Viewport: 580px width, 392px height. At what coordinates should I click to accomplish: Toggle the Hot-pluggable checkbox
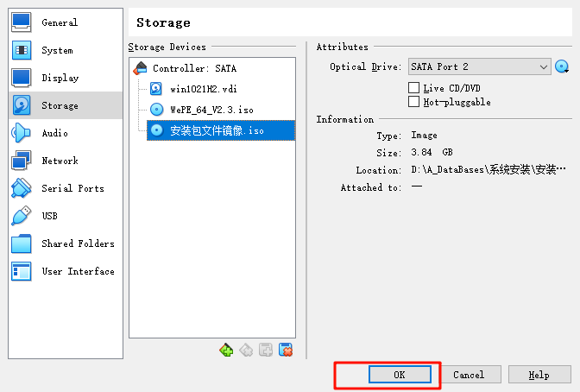point(413,101)
